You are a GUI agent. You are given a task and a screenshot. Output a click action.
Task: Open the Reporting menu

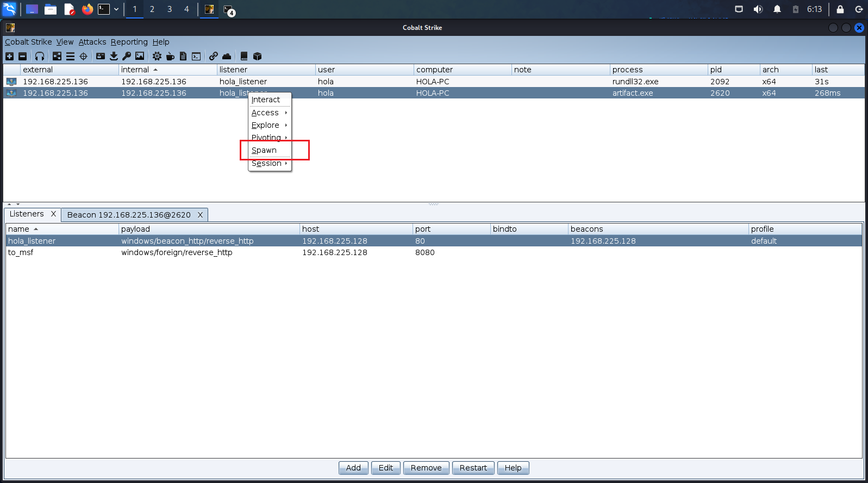[x=129, y=42]
